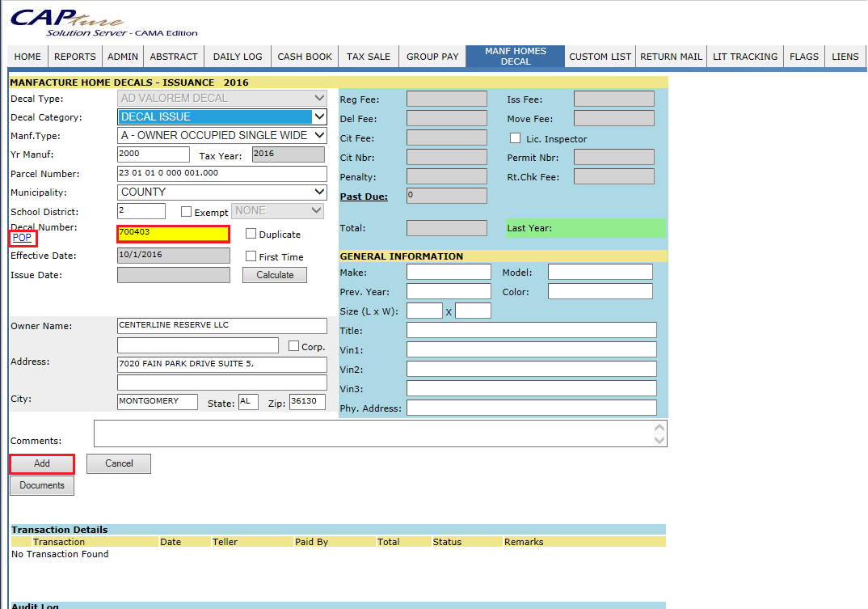Screen dimensions: 868x609
Task: Click the POP link
Action: 23,238
